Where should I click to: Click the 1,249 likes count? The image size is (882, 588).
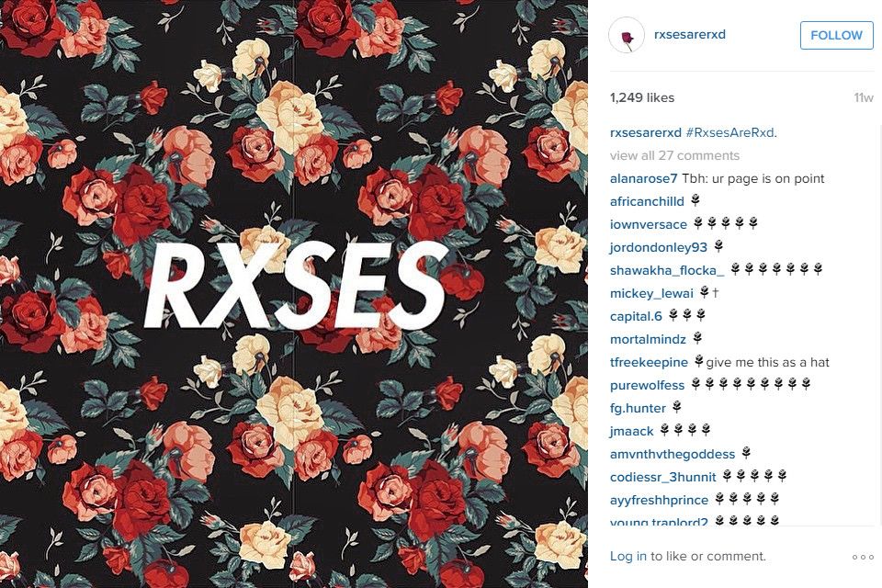point(642,98)
